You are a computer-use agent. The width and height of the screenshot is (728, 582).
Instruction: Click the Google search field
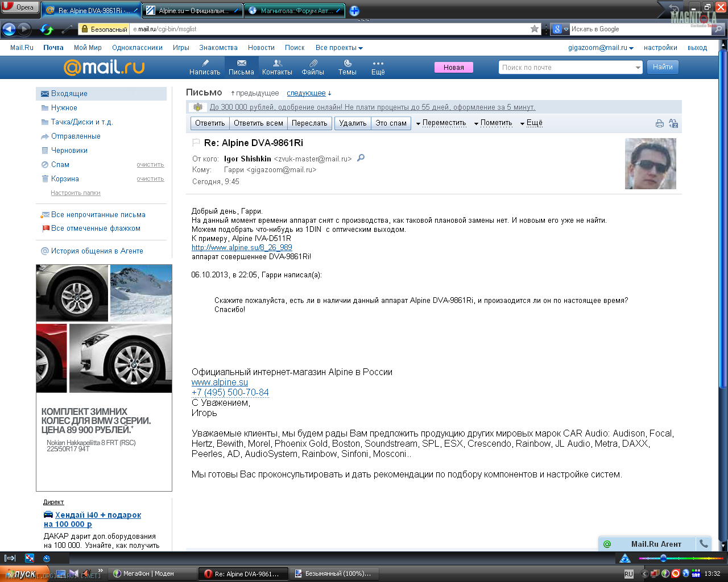[640, 29]
